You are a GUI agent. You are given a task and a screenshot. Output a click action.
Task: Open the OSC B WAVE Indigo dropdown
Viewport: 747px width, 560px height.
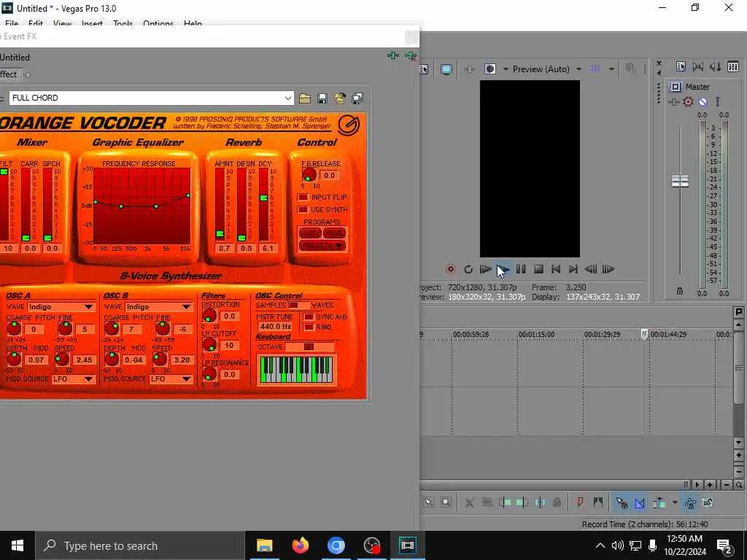[x=186, y=307]
